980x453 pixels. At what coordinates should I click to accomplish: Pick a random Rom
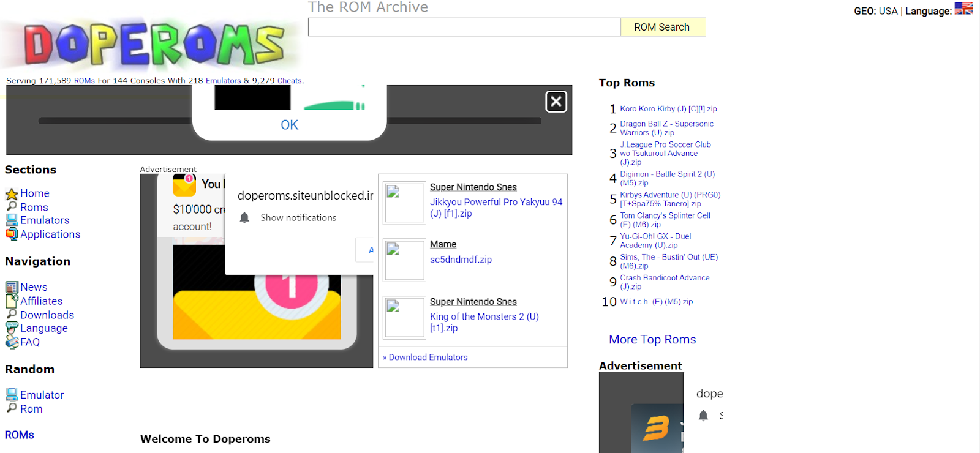click(x=31, y=409)
